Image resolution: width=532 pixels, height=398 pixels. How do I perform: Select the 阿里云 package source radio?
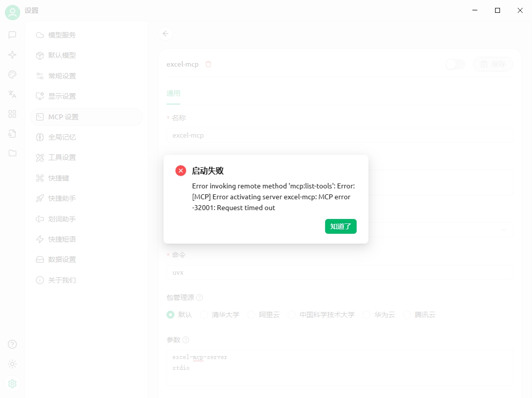click(x=251, y=315)
